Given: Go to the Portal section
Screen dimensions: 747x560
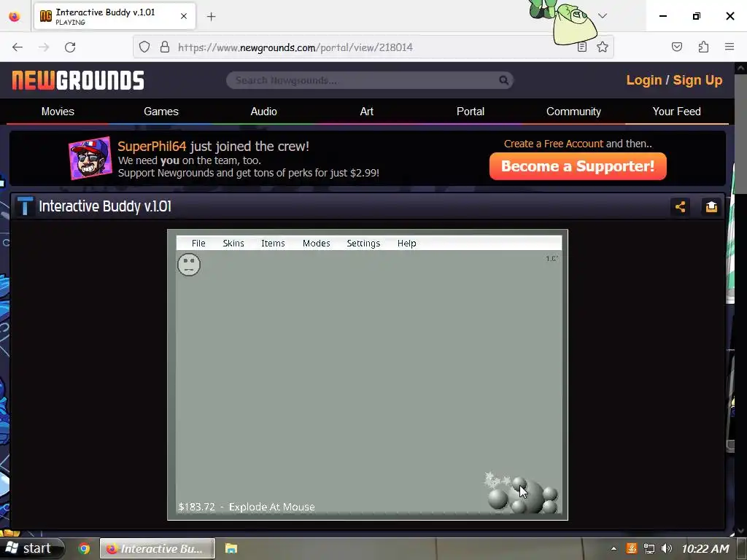Looking at the screenshot, I should coord(471,112).
